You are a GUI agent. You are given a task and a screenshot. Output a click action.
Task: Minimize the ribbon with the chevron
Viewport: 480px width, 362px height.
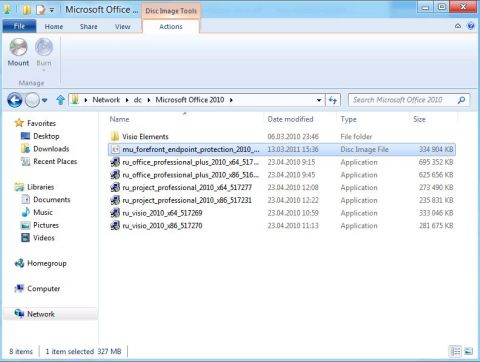(x=458, y=26)
